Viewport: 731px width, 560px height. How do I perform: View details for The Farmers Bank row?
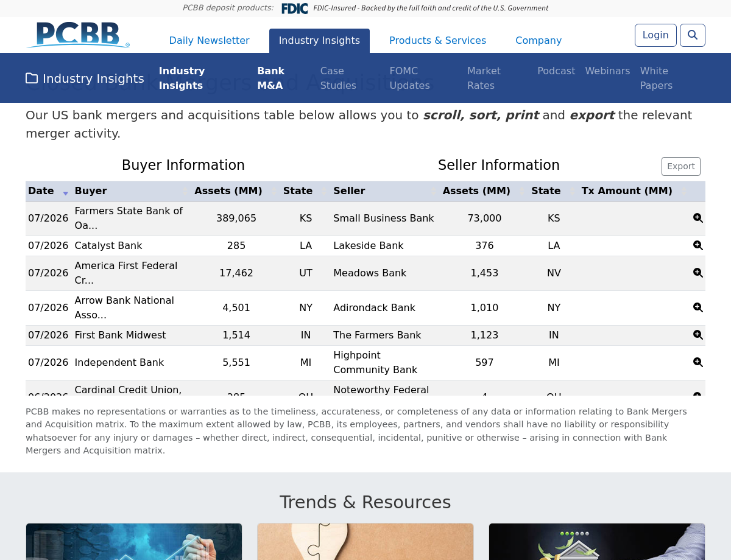(698, 335)
